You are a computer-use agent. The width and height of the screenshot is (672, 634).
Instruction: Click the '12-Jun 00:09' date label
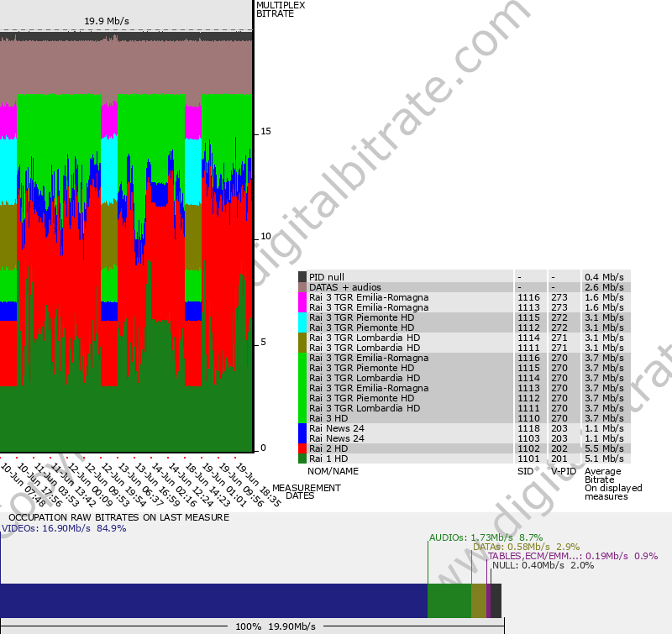point(90,485)
